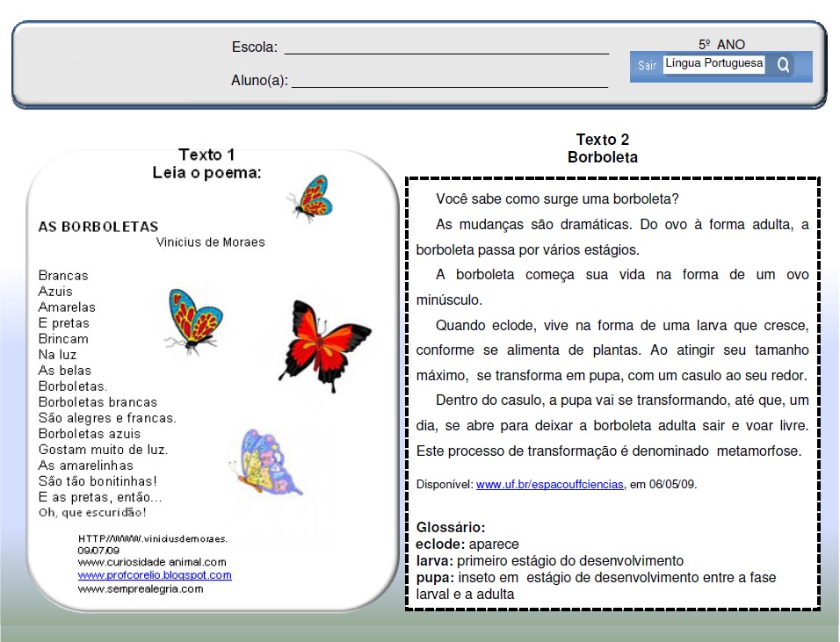The width and height of the screenshot is (840, 642).
Task: Click the 'Aluno(a):' label
Action: click(x=259, y=80)
